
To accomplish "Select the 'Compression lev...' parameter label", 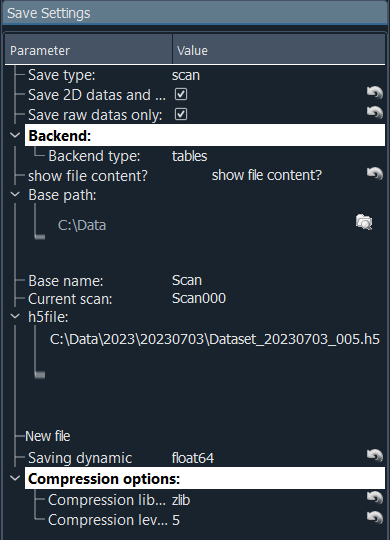I will click(x=107, y=520).
